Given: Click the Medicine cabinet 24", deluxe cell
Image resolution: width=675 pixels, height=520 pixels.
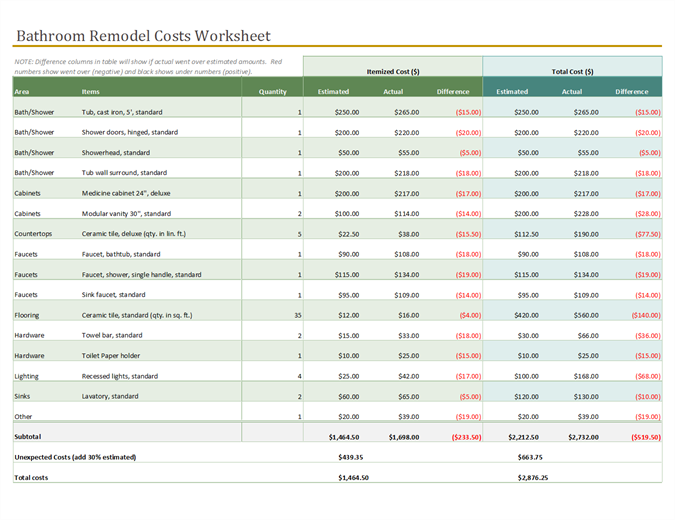Looking at the screenshot, I should 126,193.
